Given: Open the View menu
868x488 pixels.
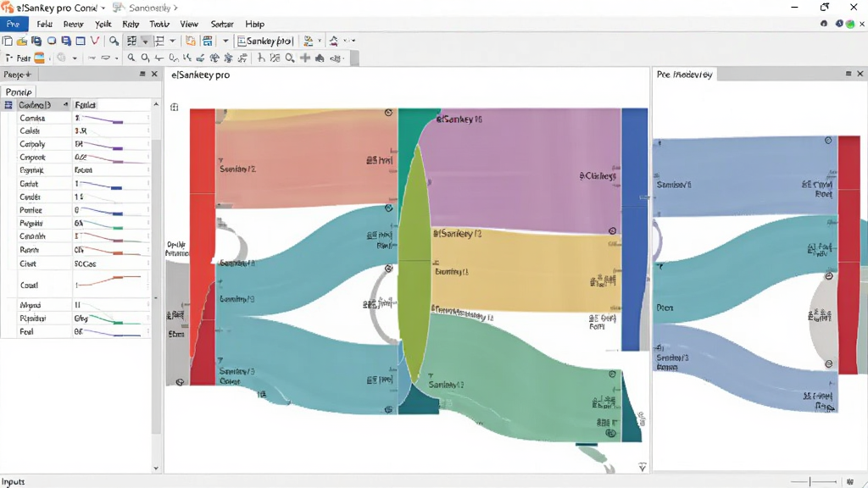Looking at the screenshot, I should tap(189, 24).
